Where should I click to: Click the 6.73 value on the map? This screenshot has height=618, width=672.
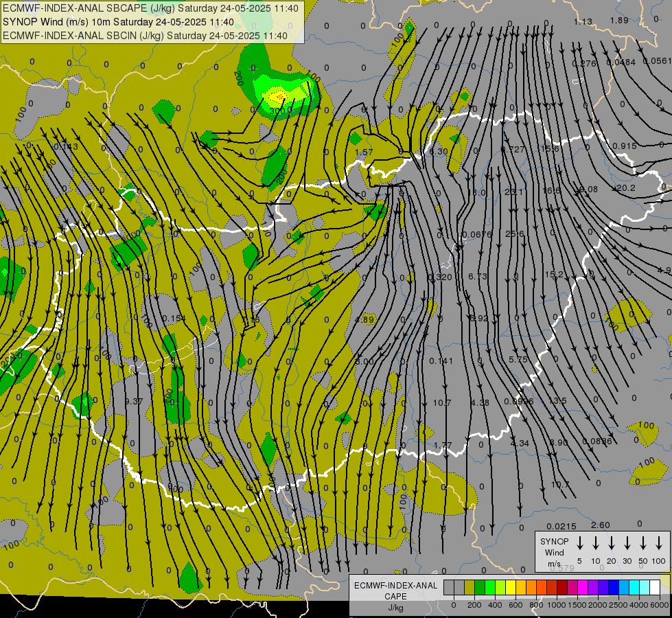pos(478,277)
